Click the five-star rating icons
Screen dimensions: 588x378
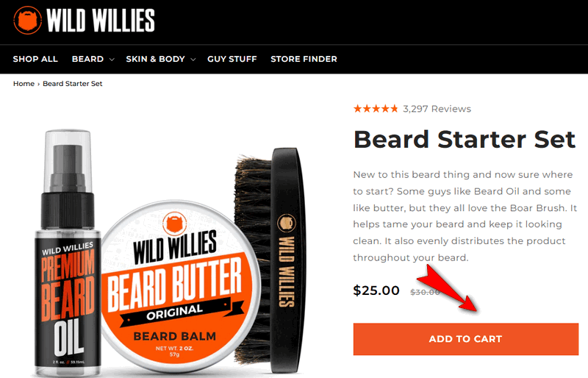point(376,109)
